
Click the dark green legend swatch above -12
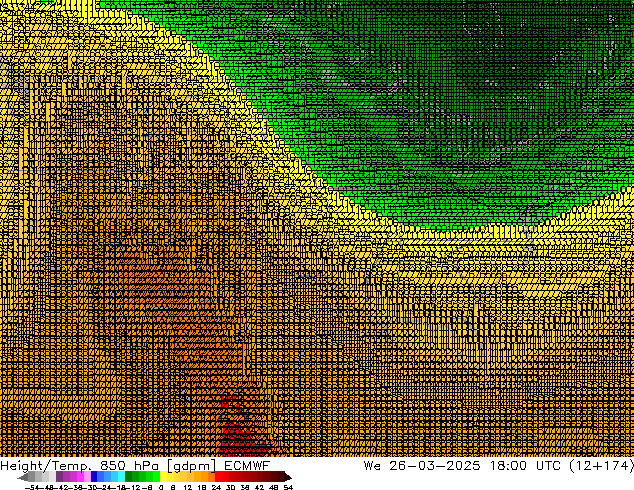[x=129, y=476]
